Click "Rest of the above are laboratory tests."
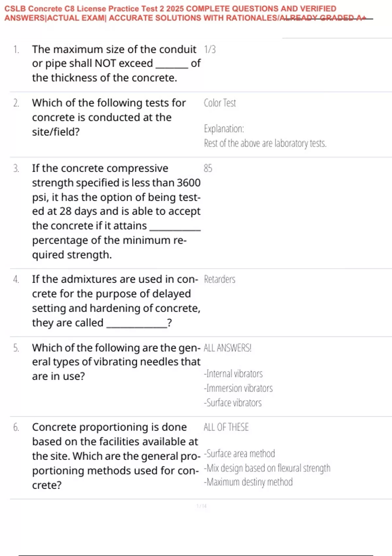This screenshot has width=392, height=556. (265, 143)
